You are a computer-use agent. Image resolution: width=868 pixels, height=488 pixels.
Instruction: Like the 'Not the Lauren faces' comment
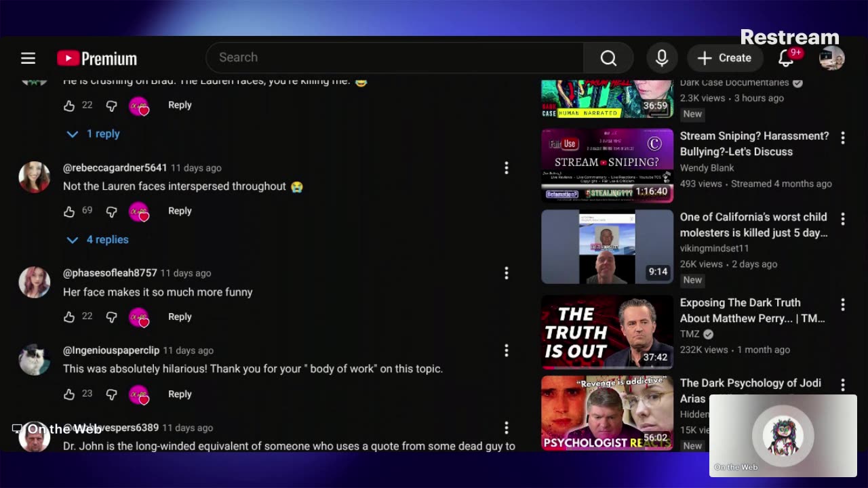(x=69, y=211)
